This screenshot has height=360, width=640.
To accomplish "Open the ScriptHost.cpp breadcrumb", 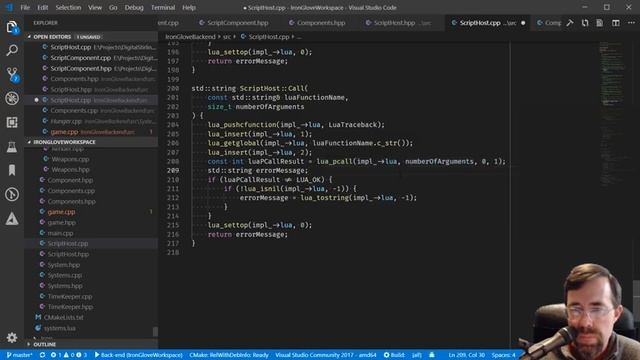I will 264,37.
